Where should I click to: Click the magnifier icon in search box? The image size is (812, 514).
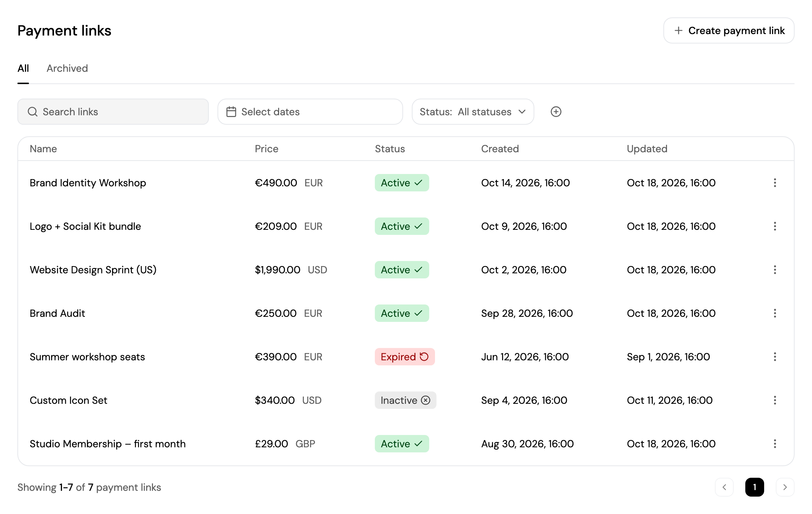point(33,112)
